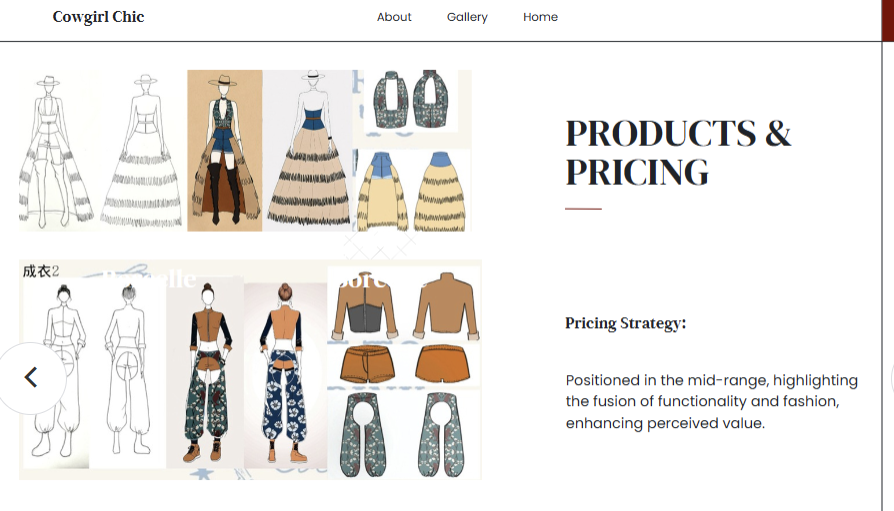Click the reddish divider line under the heading
The width and height of the screenshot is (894, 511).
pos(583,209)
